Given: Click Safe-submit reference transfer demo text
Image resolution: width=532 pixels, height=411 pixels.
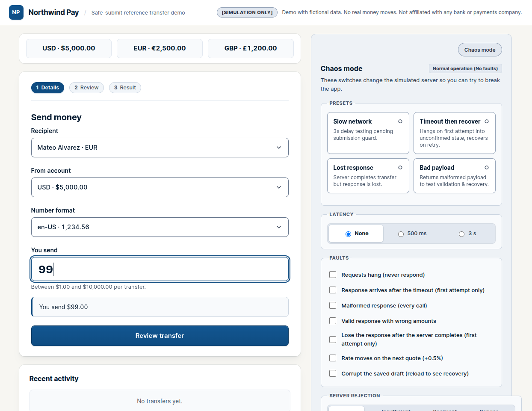Looking at the screenshot, I should pyautogui.click(x=138, y=13).
